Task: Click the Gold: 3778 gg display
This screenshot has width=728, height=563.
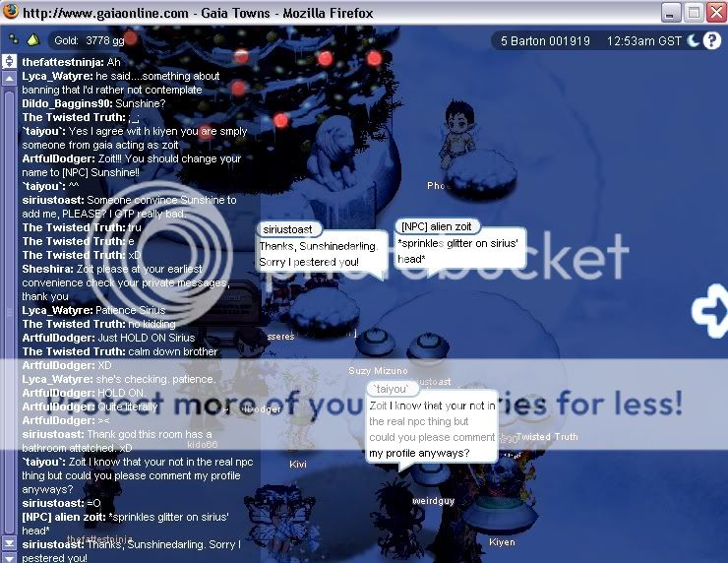Action: (90, 41)
